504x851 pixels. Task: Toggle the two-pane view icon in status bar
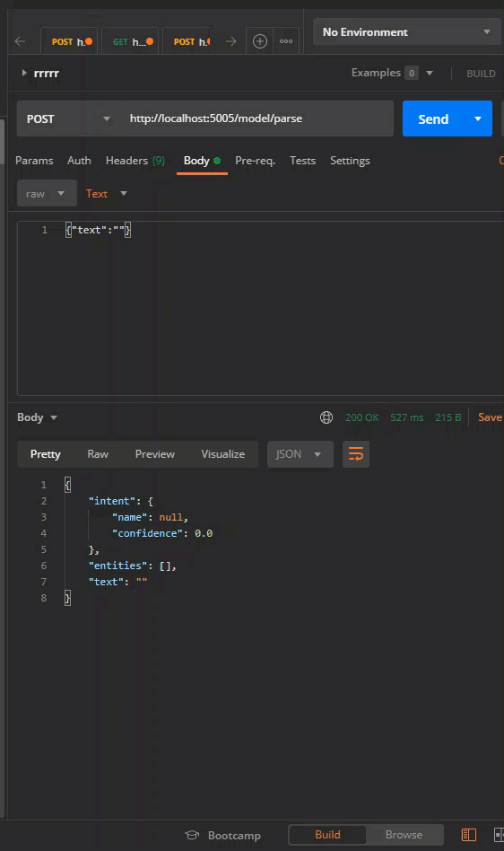[469, 835]
